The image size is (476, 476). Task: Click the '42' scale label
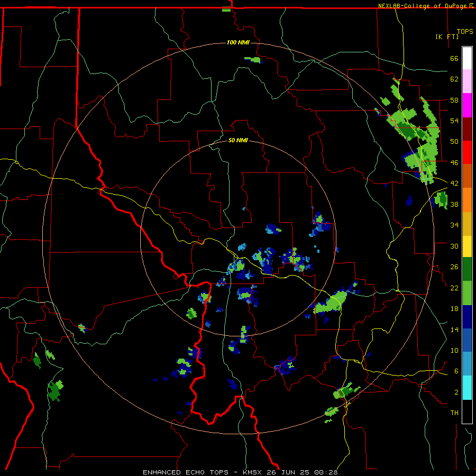pos(454,184)
